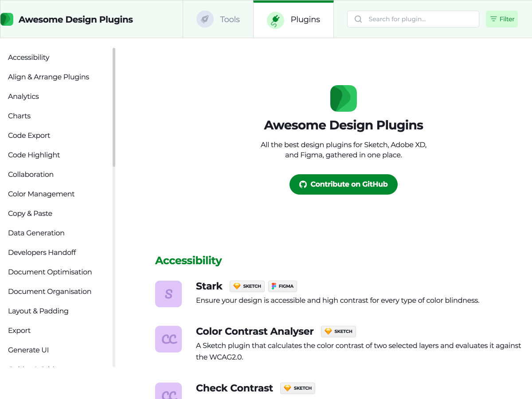532x399 pixels.
Task: Click the Stark description about color blindness
Action: [x=338, y=301]
